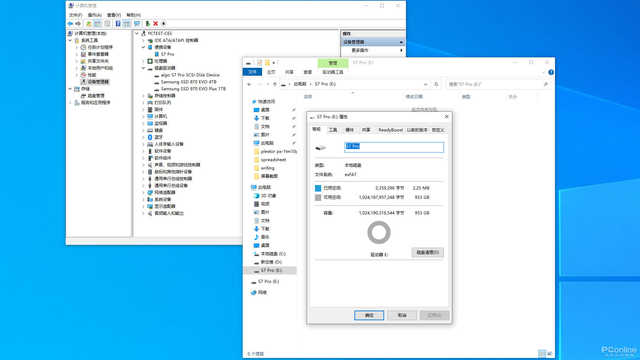
Task: Click the Explorer up-one-level arrow
Action: [275, 84]
